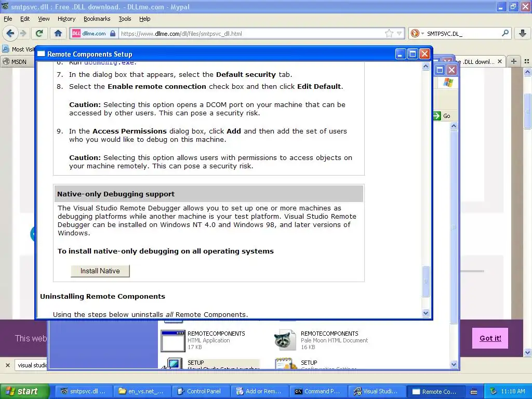Viewport: 532px width, 399px height.
Task: Click the browser Back arrow button
Action: click(x=10, y=33)
